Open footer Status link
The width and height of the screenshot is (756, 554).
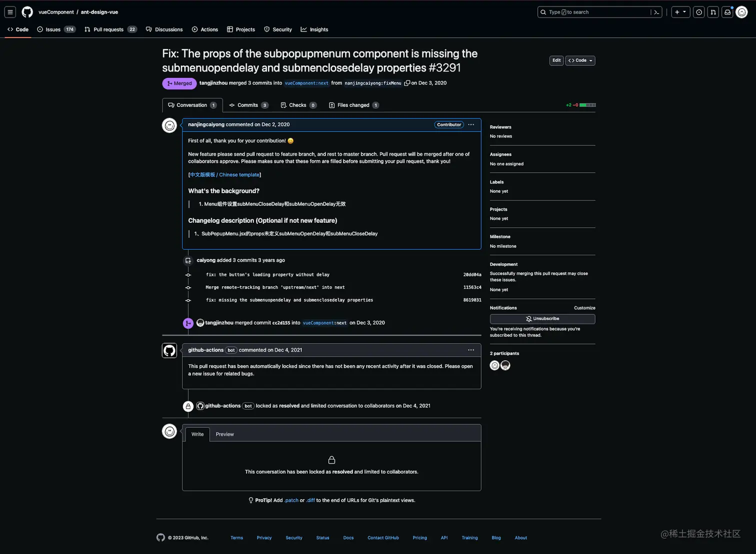click(322, 538)
